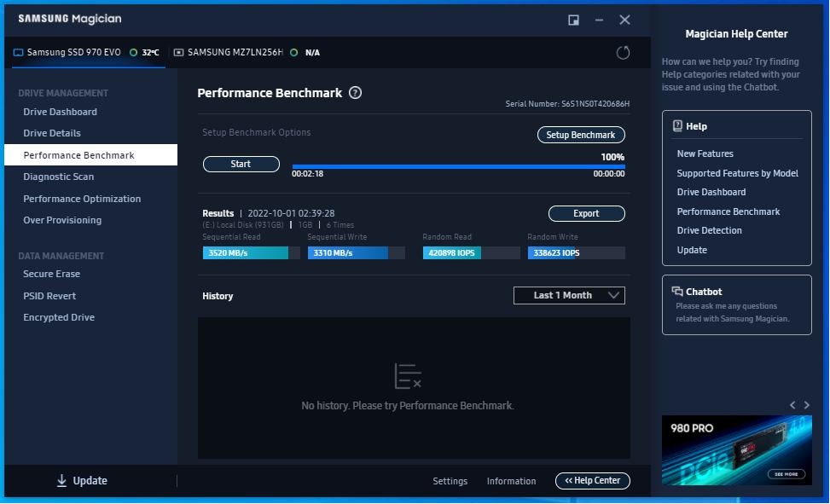The height and width of the screenshot is (504, 830).
Task: Click the Samsung Magician logo
Action: pyautogui.click(x=70, y=19)
